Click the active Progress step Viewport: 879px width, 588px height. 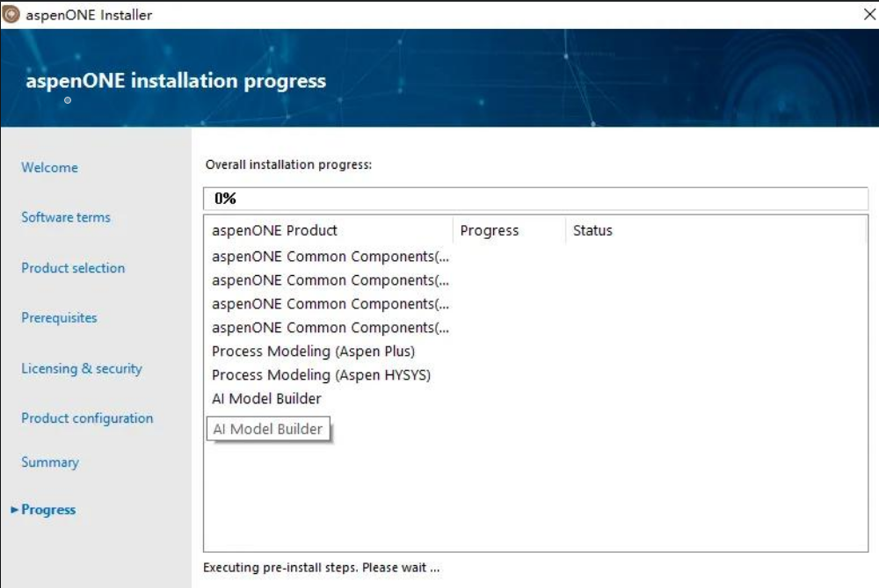(48, 510)
